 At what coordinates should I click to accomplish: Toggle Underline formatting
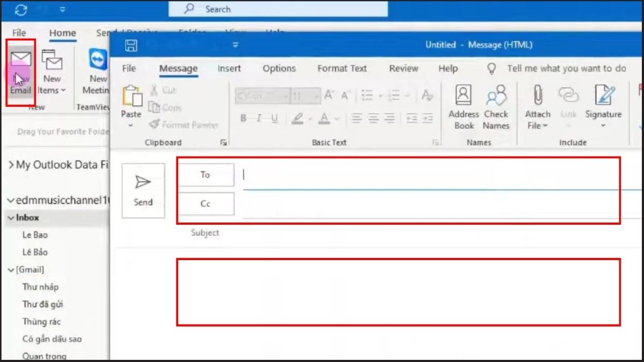[x=275, y=118]
